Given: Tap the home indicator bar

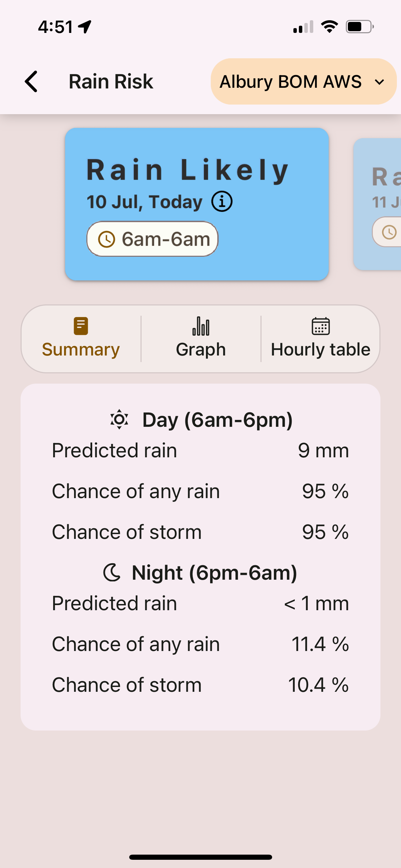Looking at the screenshot, I should 200,857.
